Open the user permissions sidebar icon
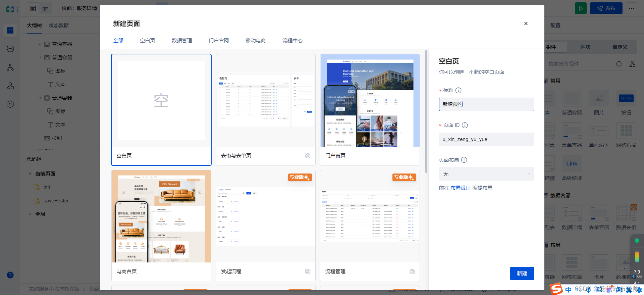This screenshot has height=295, width=644. click(10, 86)
